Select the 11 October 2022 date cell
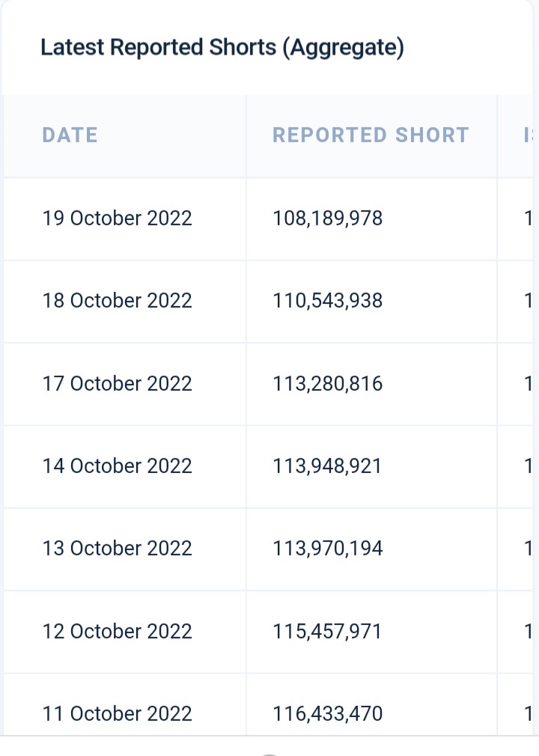 tap(117, 713)
